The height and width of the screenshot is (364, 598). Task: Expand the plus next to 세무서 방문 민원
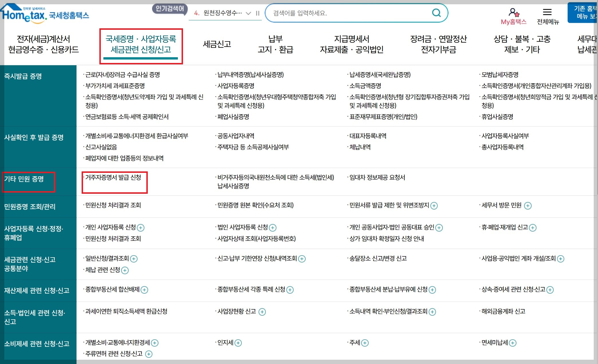click(527, 205)
